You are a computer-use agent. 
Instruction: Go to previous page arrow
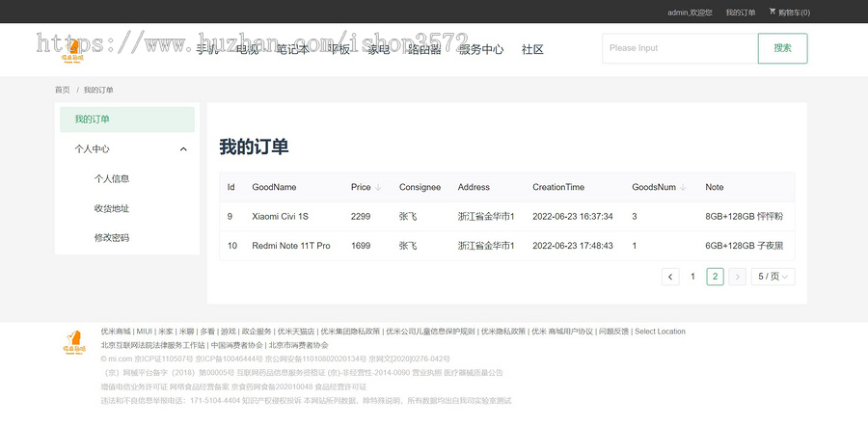[x=670, y=277]
